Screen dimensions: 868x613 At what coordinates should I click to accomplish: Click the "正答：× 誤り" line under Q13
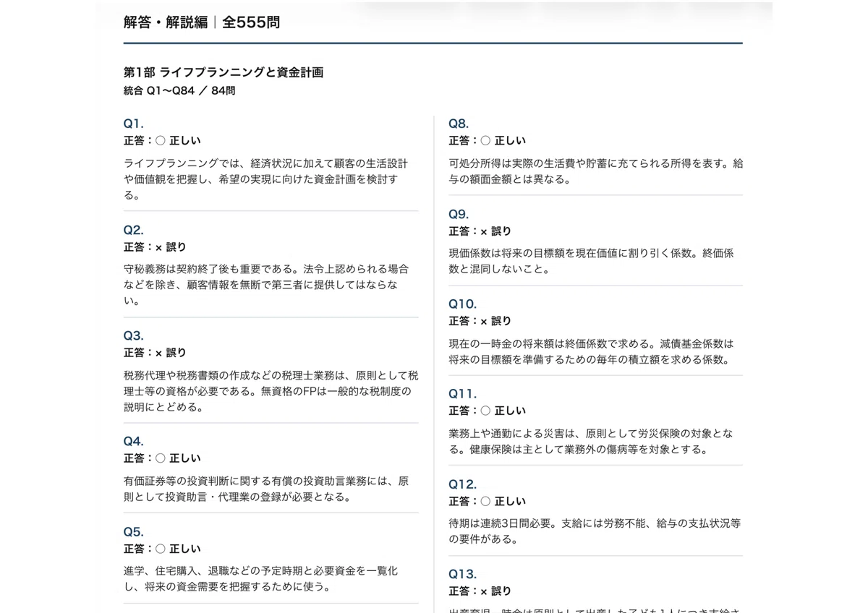click(480, 591)
